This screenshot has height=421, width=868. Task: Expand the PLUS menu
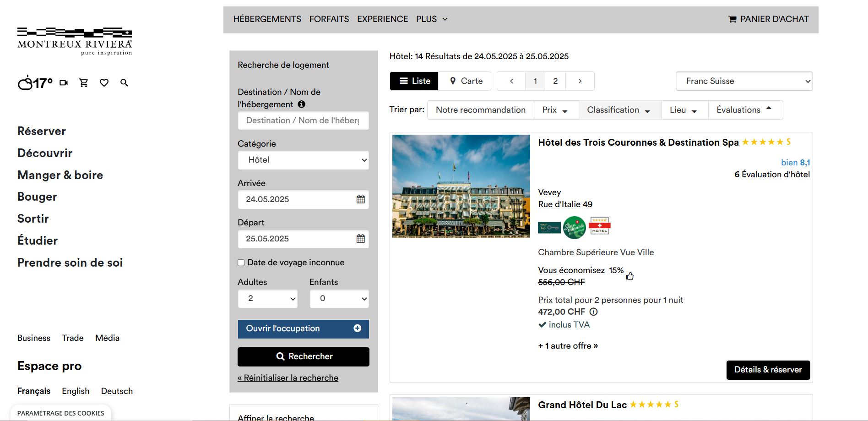(x=431, y=19)
